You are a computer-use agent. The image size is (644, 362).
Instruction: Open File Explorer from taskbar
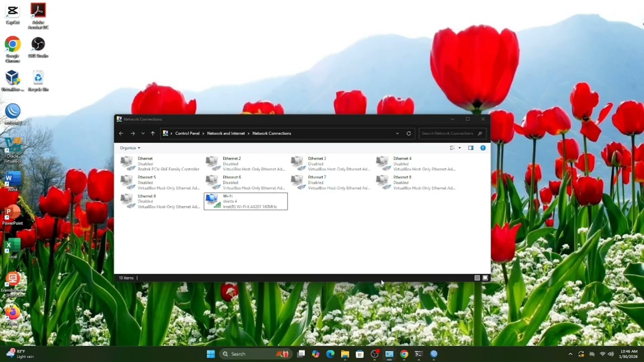pyautogui.click(x=345, y=354)
